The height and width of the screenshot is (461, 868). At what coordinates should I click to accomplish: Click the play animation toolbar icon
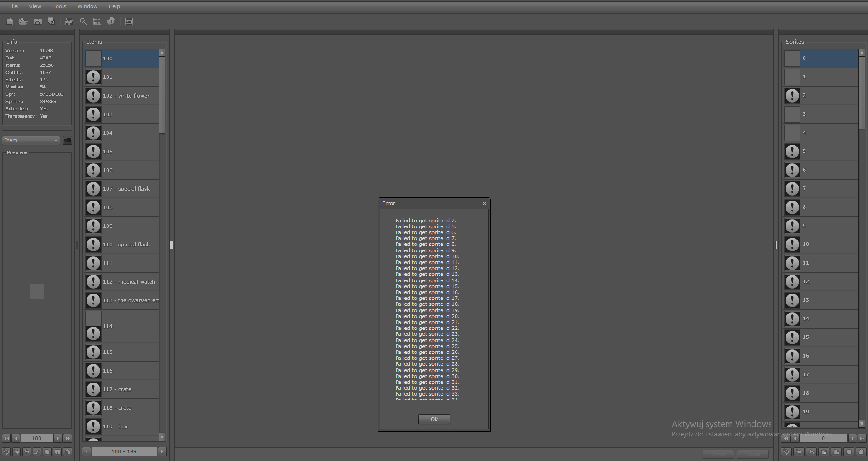pos(111,21)
